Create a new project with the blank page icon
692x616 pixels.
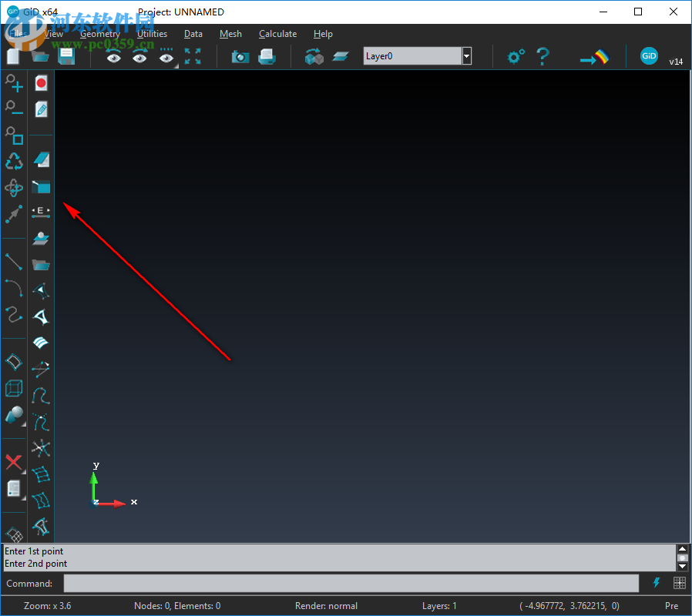point(13,56)
